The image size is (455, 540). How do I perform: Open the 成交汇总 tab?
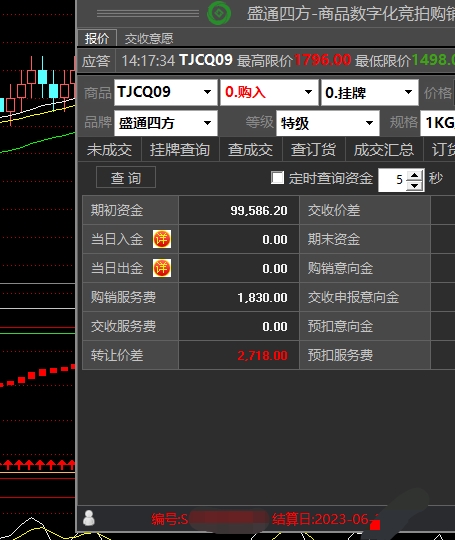coord(384,150)
